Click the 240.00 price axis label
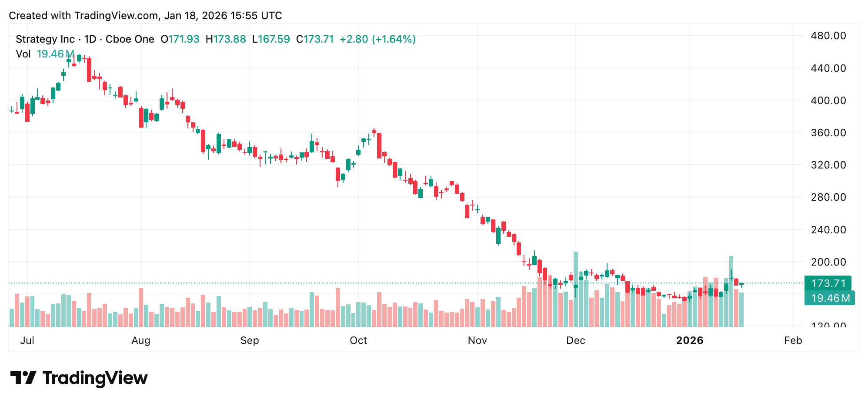This screenshot has height=404, width=868. pos(828,230)
